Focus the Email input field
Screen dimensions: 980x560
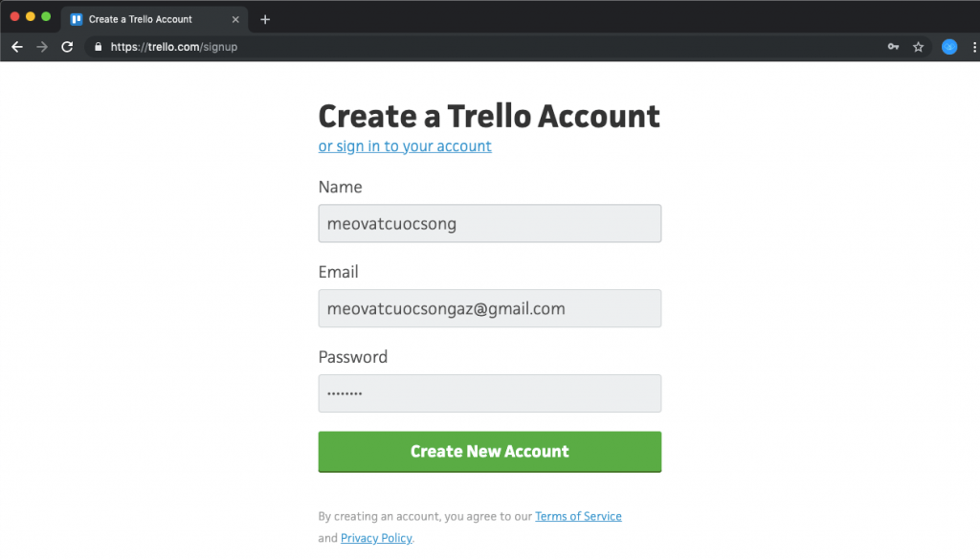490,308
